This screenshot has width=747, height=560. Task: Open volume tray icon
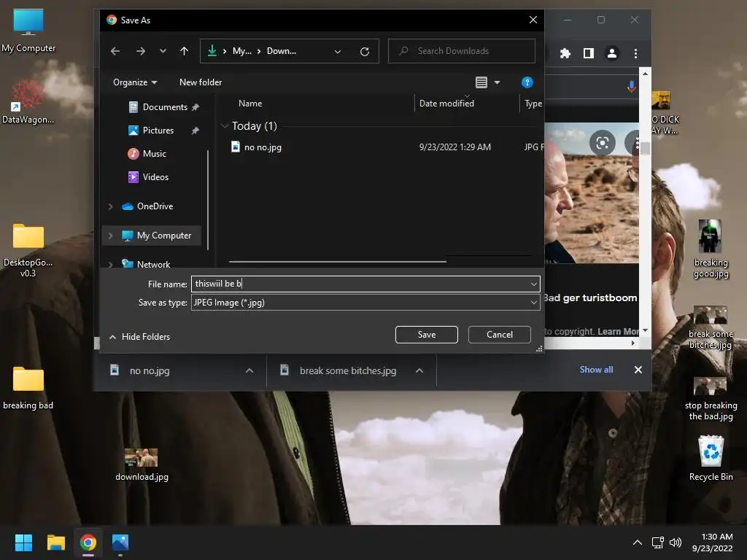(x=676, y=542)
